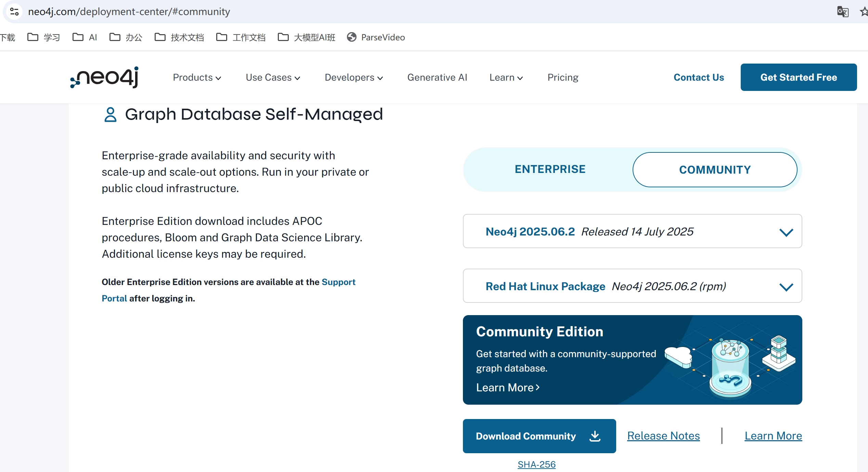Open the Developers navigation menu

(x=353, y=78)
